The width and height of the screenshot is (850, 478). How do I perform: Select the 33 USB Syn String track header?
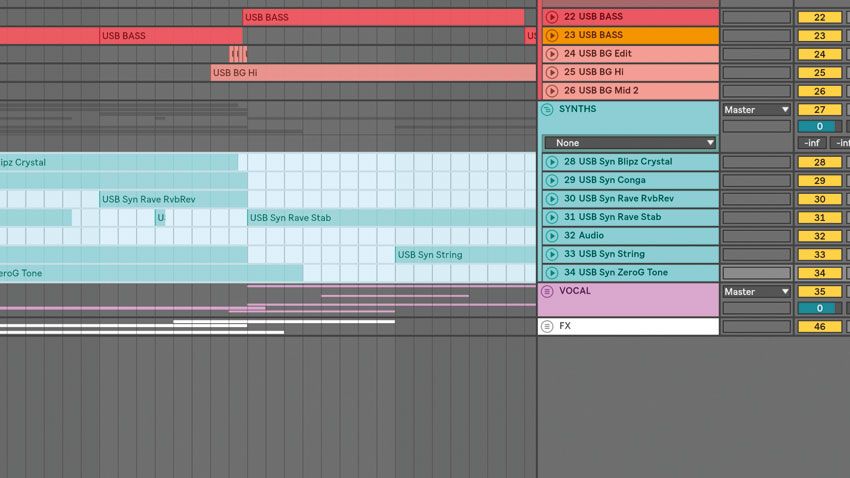pos(630,254)
